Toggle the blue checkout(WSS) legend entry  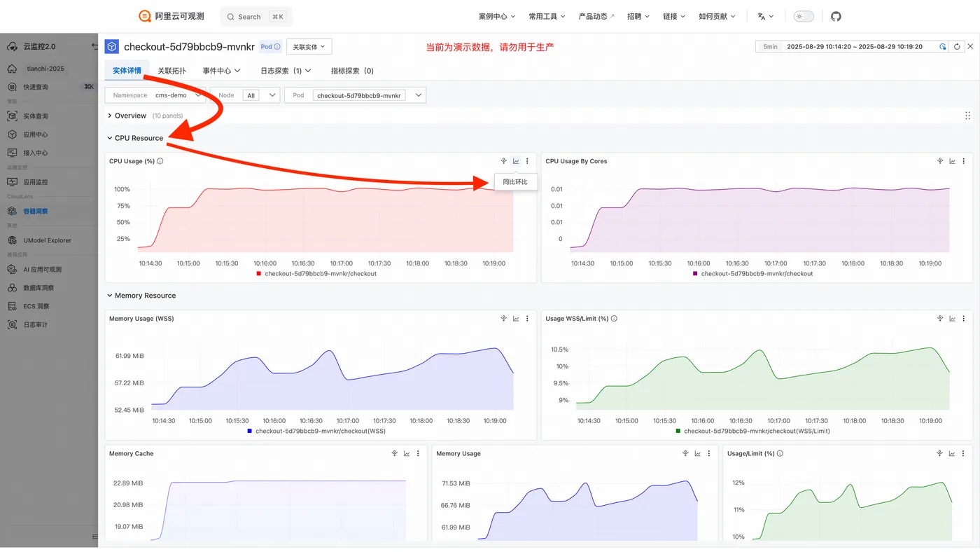coord(316,432)
